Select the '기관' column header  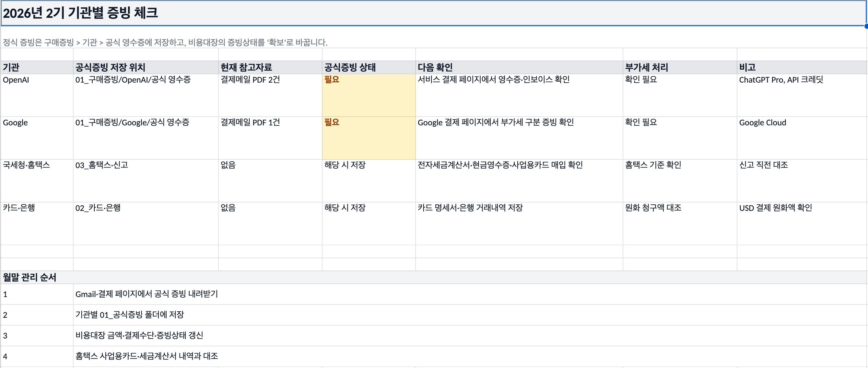[37, 67]
